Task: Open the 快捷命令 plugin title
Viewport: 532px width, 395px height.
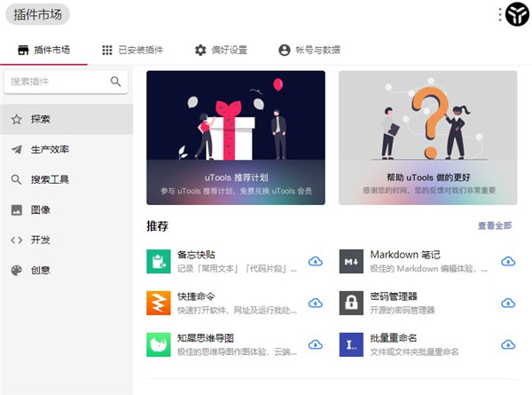Action: tap(196, 296)
